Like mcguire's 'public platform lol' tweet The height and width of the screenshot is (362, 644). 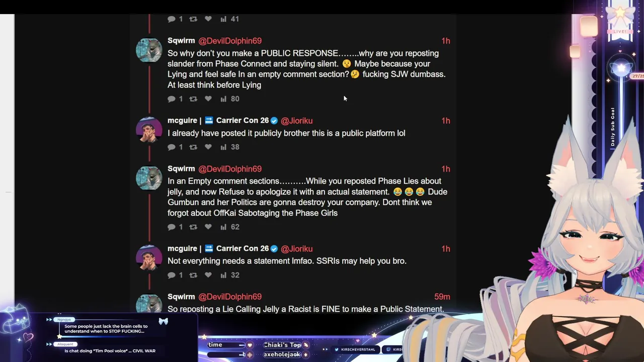[x=208, y=147]
